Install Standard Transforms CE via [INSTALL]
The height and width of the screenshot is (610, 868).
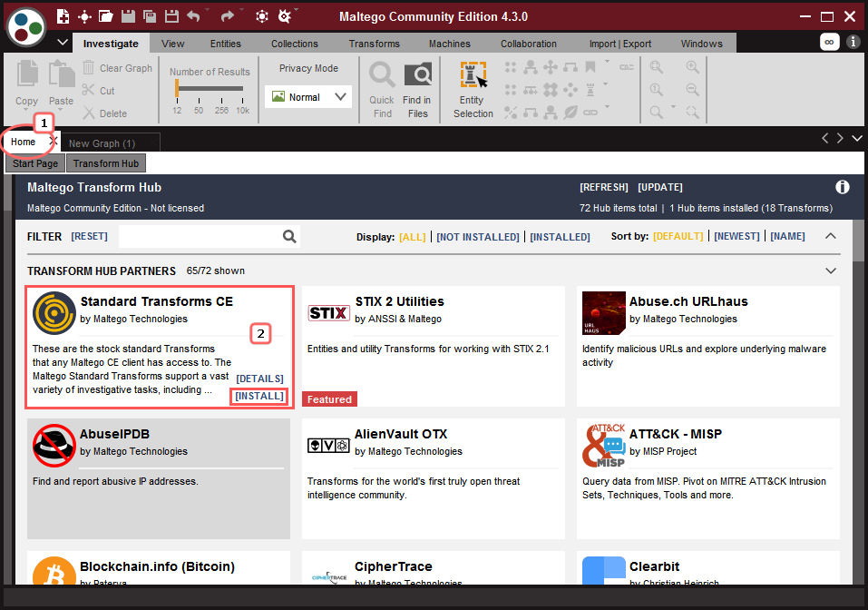tap(259, 396)
